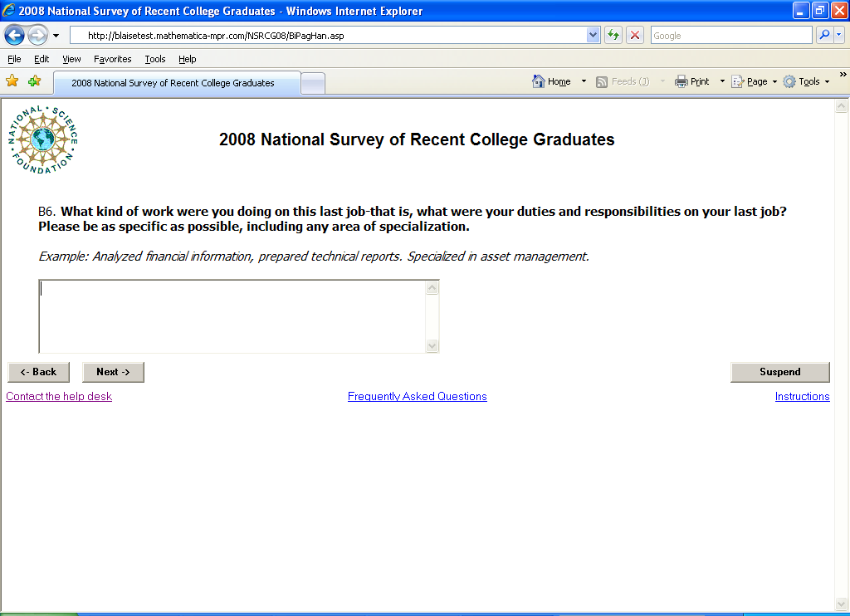
Task: Expand the Print options dropdown arrow
Action: pos(722,81)
